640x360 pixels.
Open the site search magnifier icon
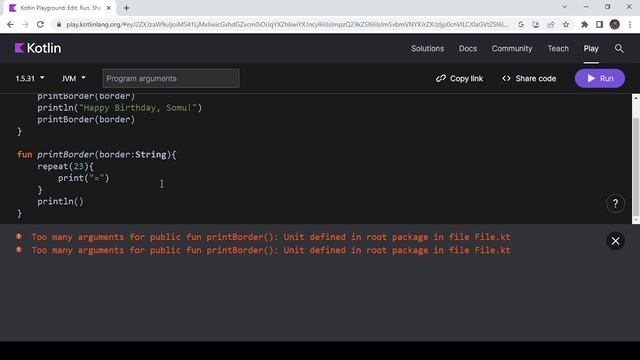[619, 49]
